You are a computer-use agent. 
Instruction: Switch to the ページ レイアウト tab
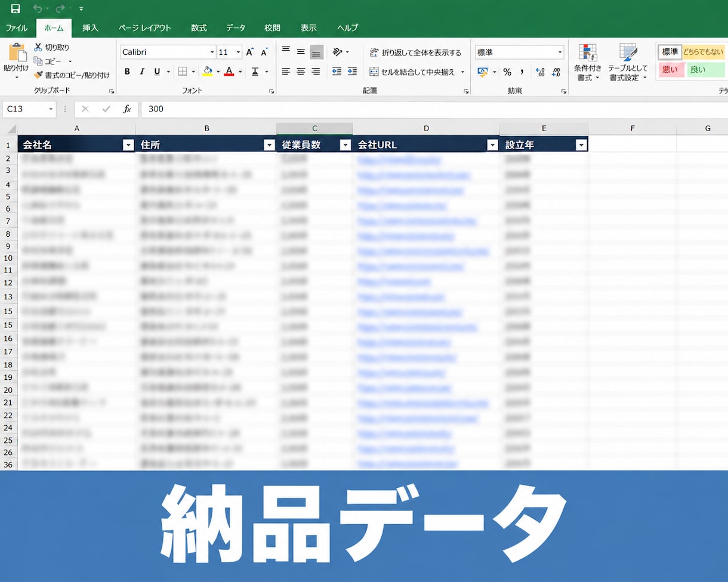coord(144,28)
